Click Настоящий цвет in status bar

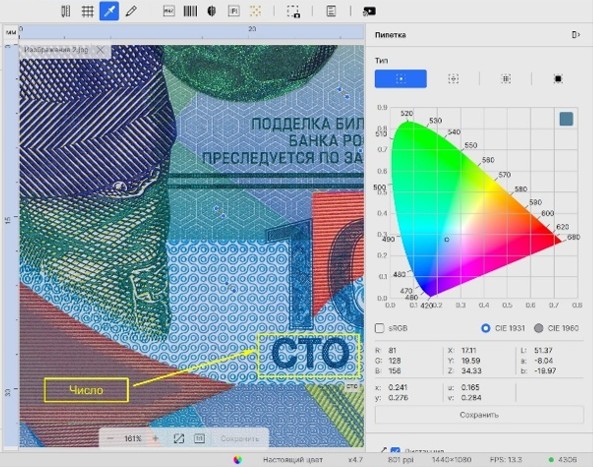click(x=293, y=460)
